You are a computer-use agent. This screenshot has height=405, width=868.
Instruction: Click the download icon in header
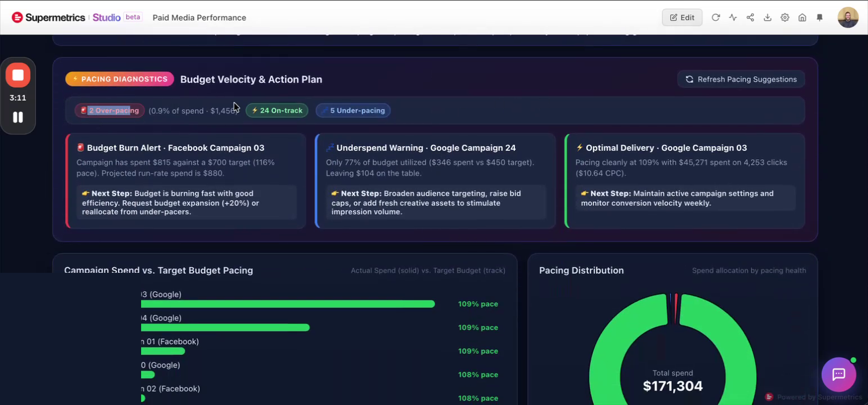point(767,17)
